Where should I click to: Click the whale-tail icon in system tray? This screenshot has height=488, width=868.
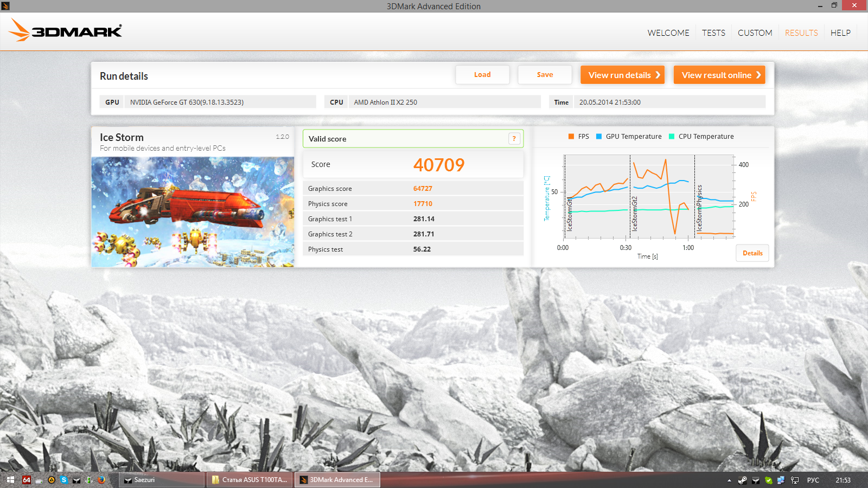click(755, 480)
